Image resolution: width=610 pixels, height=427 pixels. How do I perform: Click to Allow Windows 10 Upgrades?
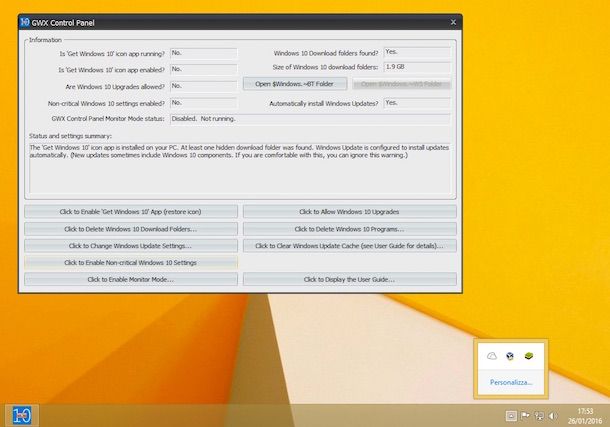349,212
